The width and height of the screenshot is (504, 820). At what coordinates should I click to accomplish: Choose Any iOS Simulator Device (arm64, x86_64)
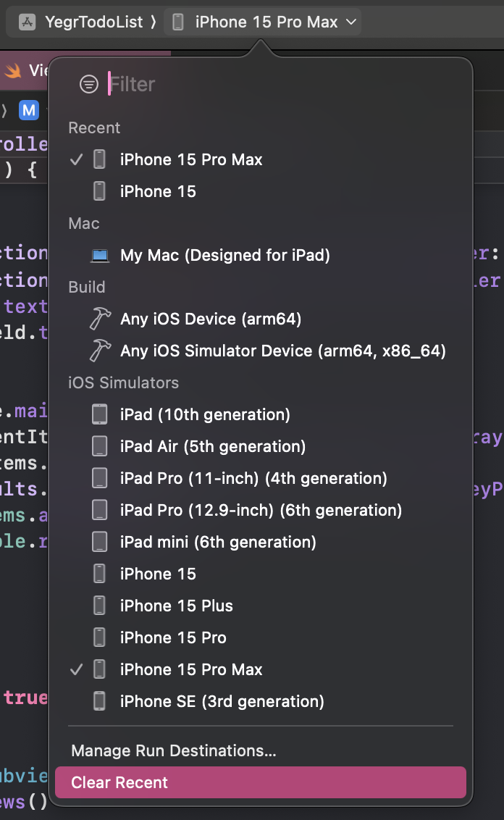coord(261,351)
